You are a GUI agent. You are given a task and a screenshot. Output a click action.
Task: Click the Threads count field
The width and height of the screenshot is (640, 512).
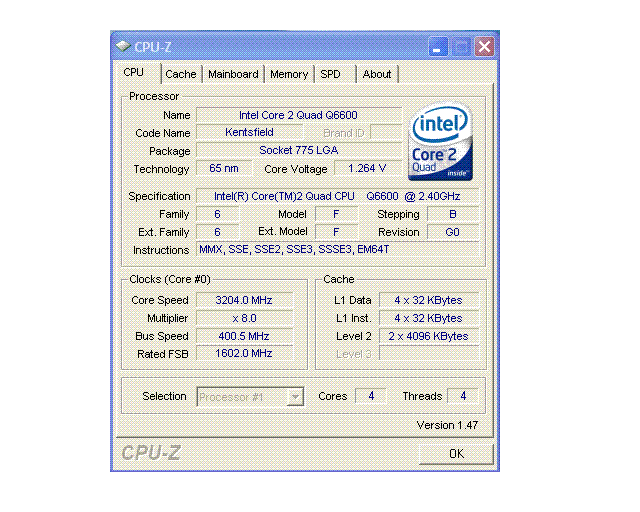tap(463, 396)
